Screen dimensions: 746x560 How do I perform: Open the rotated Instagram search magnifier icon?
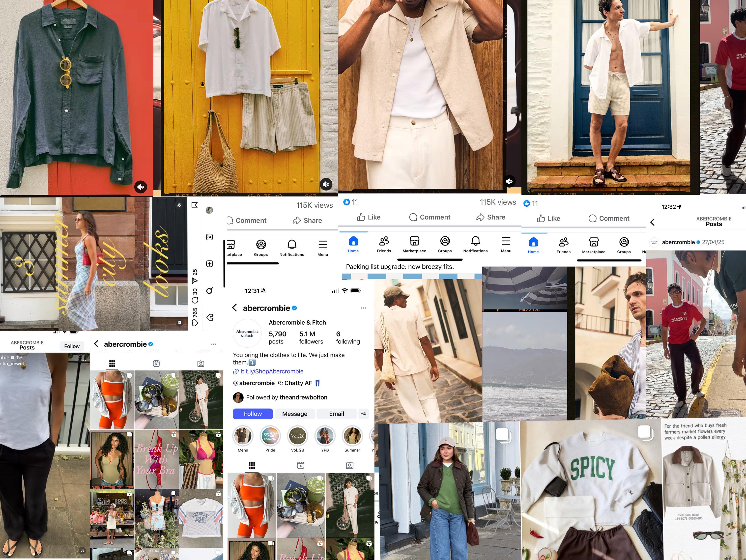click(x=209, y=291)
